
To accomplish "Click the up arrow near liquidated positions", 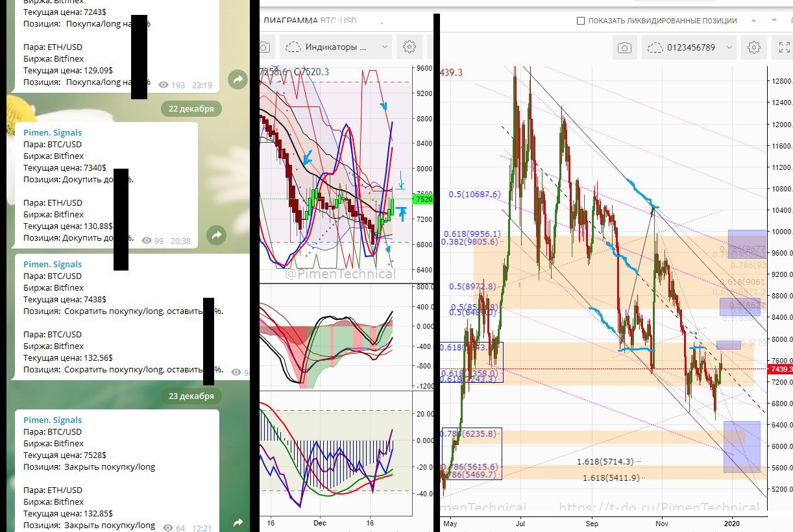I will [x=753, y=20].
